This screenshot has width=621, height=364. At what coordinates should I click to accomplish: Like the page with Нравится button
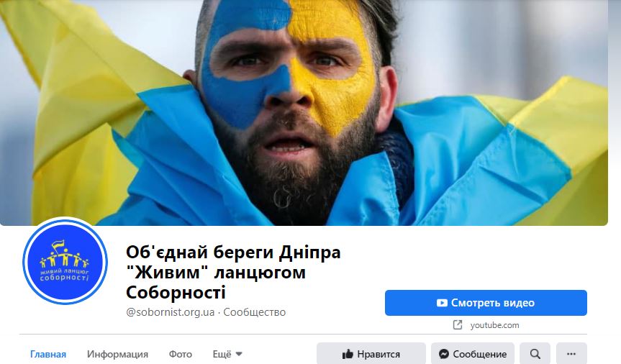point(371,354)
